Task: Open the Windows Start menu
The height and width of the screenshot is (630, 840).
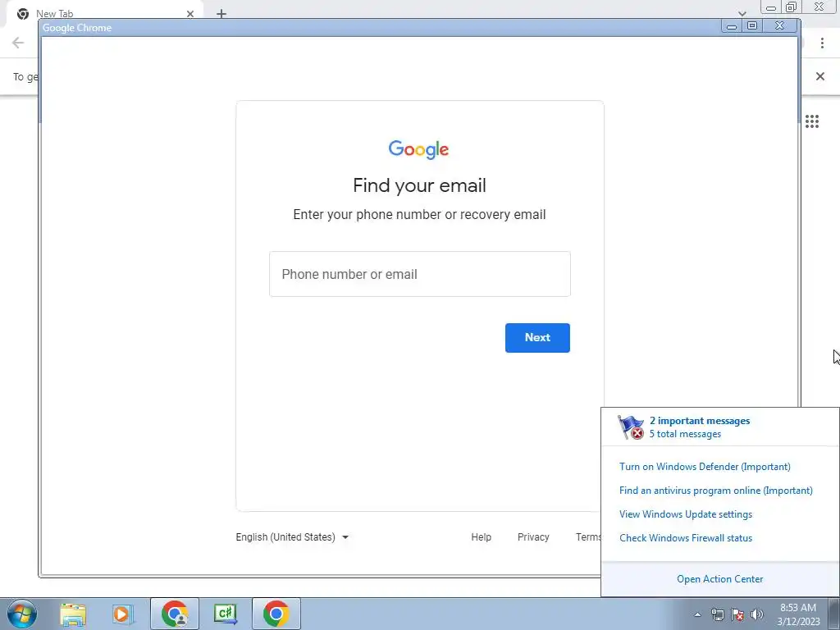Action: tap(22, 614)
